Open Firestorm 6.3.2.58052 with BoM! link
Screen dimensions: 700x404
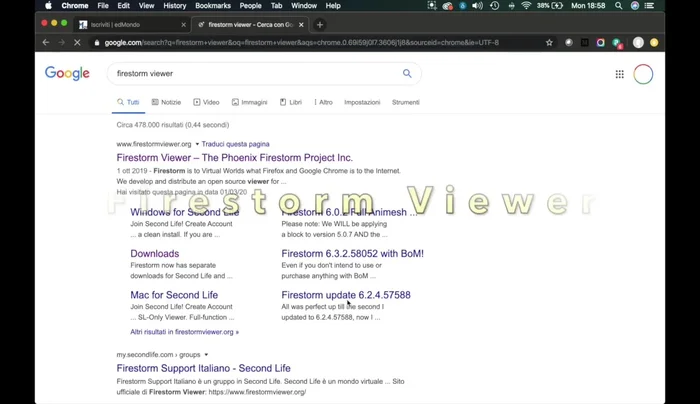pos(352,254)
